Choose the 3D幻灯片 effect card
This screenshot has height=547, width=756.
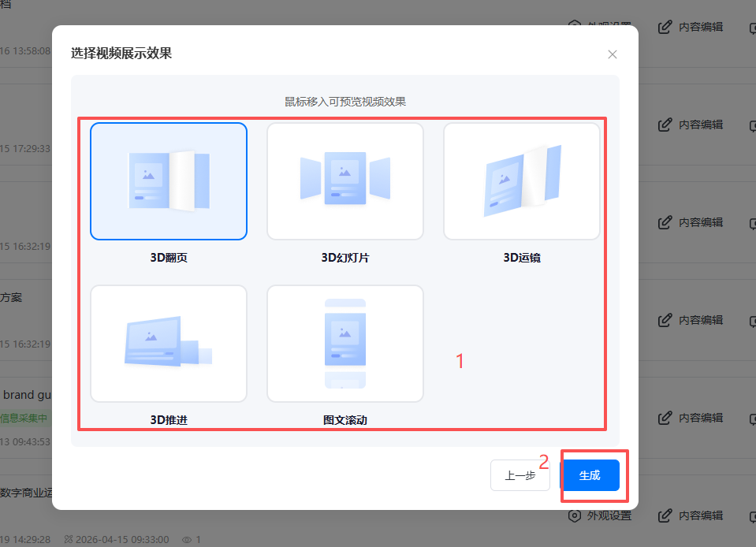pos(345,181)
